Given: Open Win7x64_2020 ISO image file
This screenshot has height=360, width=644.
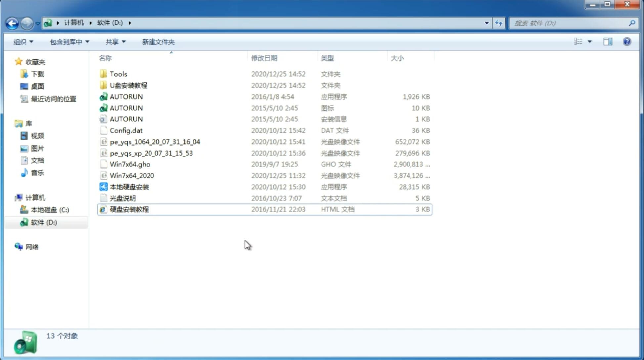Looking at the screenshot, I should tap(131, 176).
